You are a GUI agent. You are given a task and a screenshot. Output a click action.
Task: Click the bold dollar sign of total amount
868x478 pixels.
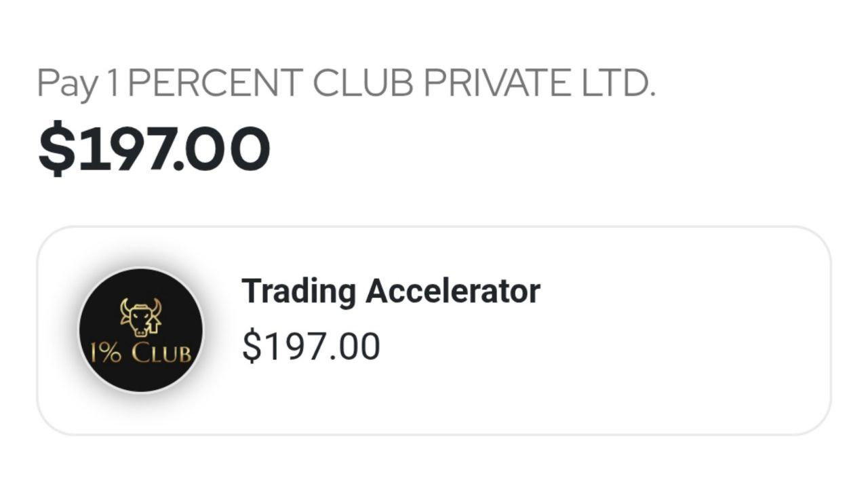(x=56, y=149)
